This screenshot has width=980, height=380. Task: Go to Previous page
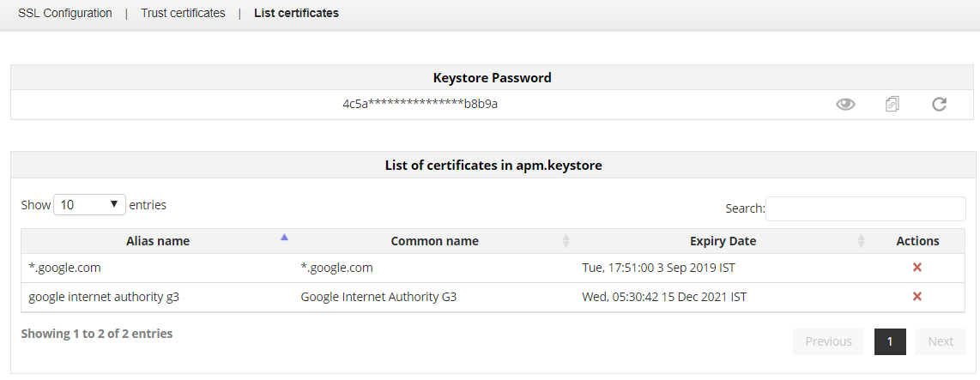[x=828, y=341]
